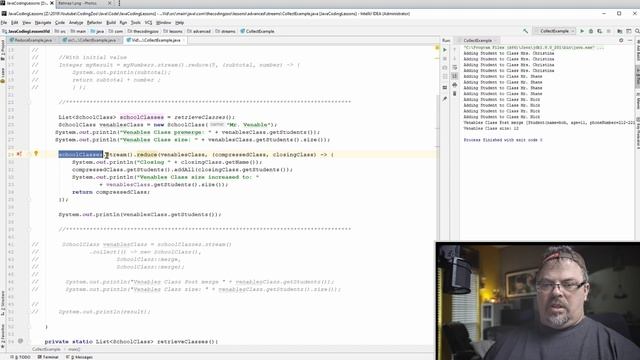Open the Navigate menu

(43, 23)
